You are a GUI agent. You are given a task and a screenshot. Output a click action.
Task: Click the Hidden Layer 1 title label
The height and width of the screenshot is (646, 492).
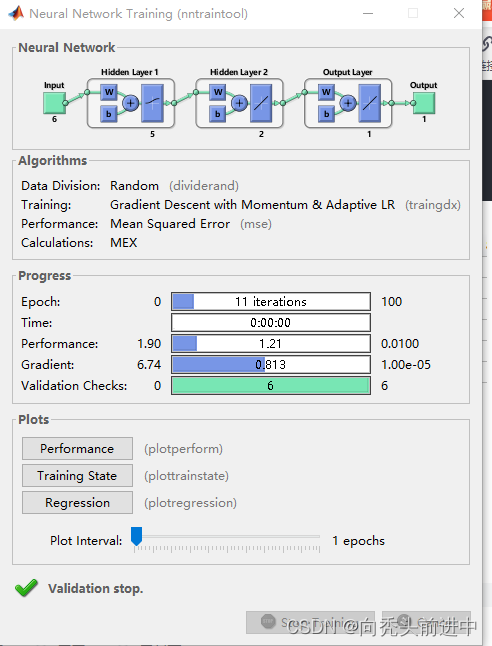coord(130,72)
